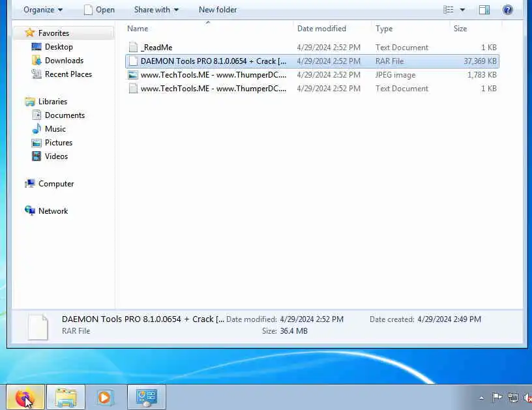Click the change view icon
The width and height of the screenshot is (532, 410).
coord(449,10)
